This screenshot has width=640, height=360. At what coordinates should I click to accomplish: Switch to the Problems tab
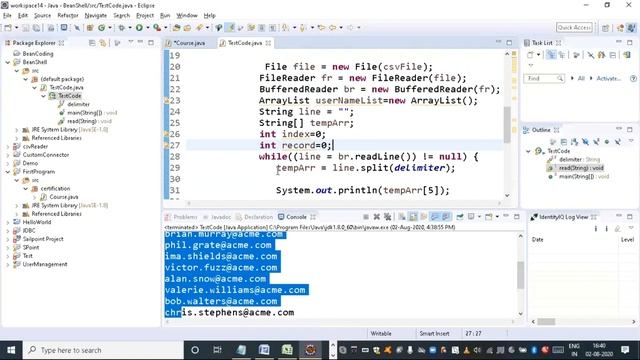coord(182,217)
